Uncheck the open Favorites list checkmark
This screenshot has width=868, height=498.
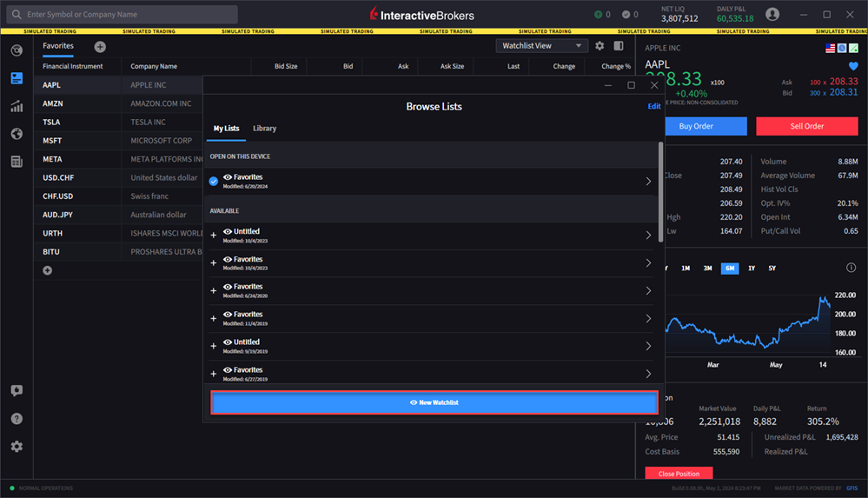[x=214, y=181]
